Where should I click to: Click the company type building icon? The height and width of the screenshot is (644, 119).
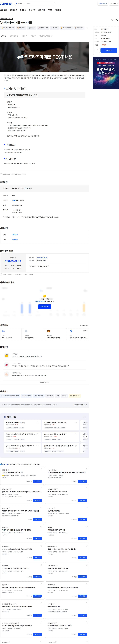coord(26,331)
